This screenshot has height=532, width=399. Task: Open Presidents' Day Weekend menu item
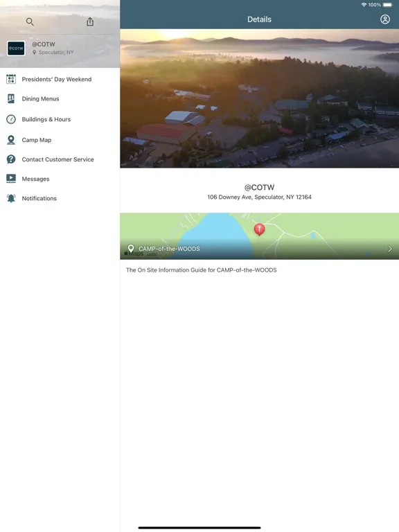[60, 79]
